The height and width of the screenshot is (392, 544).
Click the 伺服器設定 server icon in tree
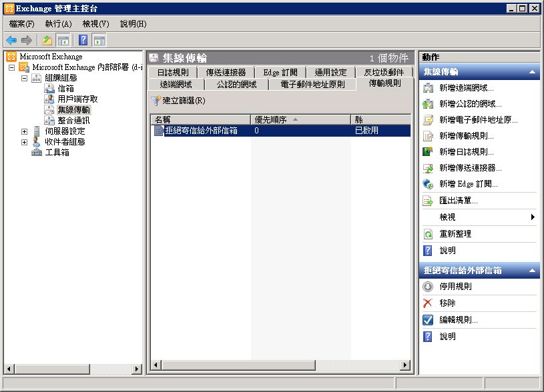[x=37, y=131]
